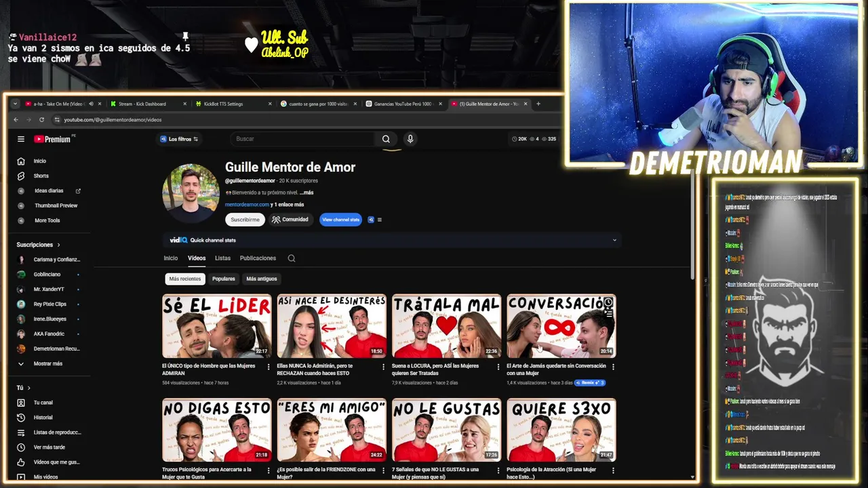Click the search magnifier button
The image size is (868, 488).
tap(386, 139)
